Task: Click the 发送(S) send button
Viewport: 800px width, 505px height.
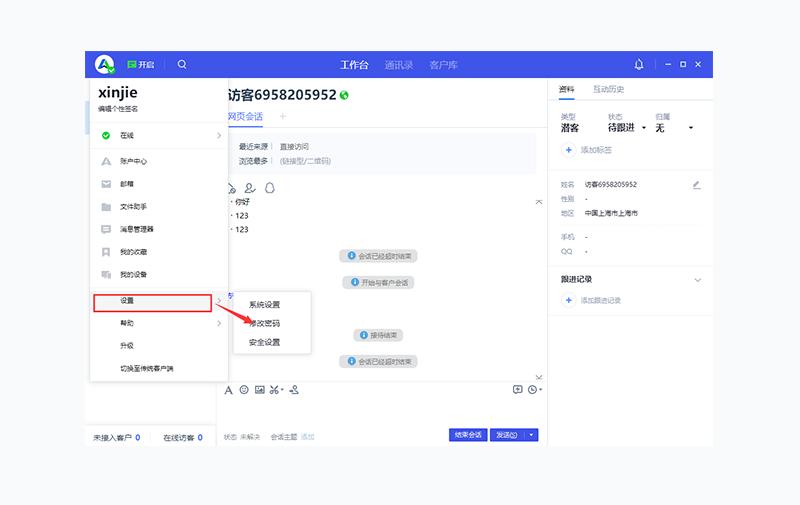Action: point(507,435)
